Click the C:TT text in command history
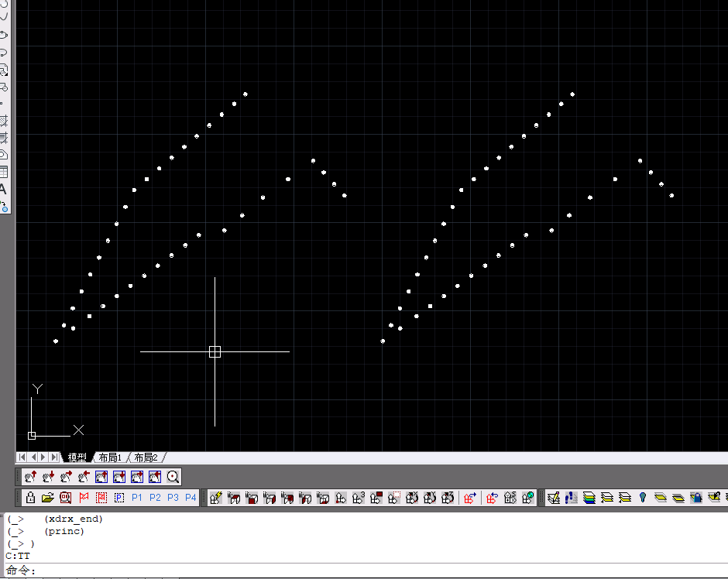728x579 pixels. click(18, 556)
